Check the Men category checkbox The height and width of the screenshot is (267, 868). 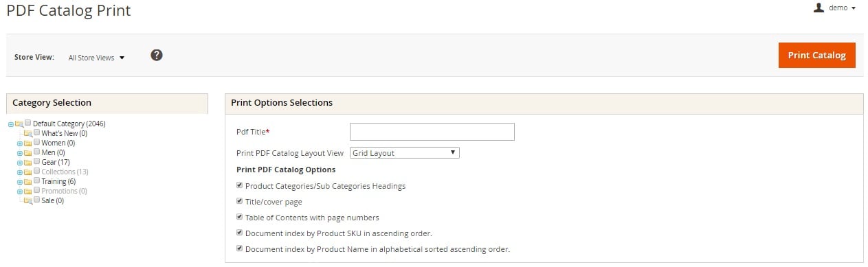[37, 152]
